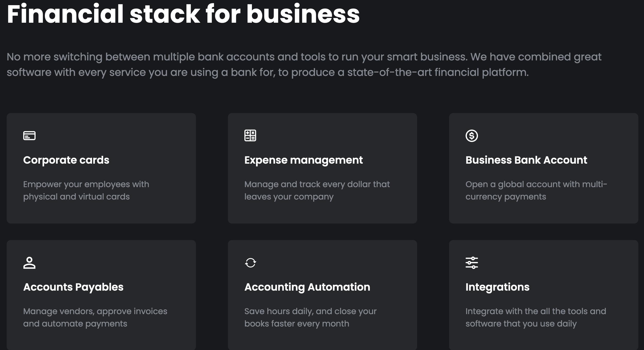Click the sync arrows icon
Image resolution: width=644 pixels, height=350 pixels.
250,263
